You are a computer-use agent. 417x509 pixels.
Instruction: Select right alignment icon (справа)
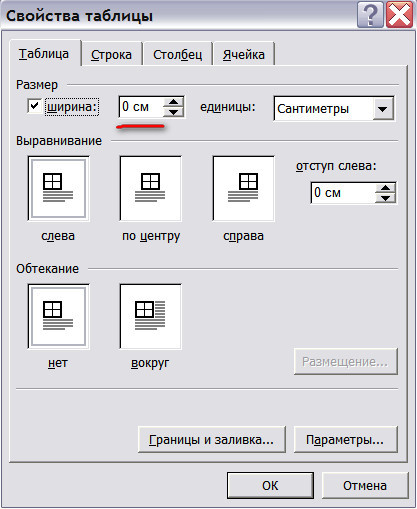pos(243,188)
